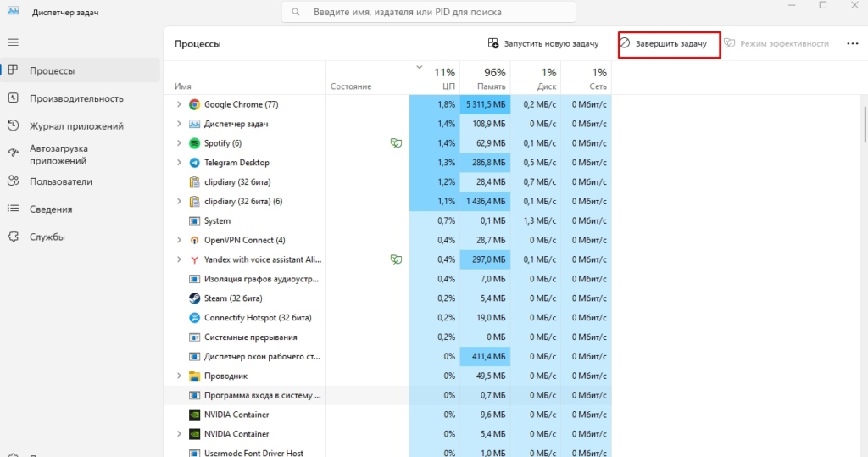Click the Диспетчер задач row icon
This screenshot has height=457, width=868.
pyautogui.click(x=194, y=124)
